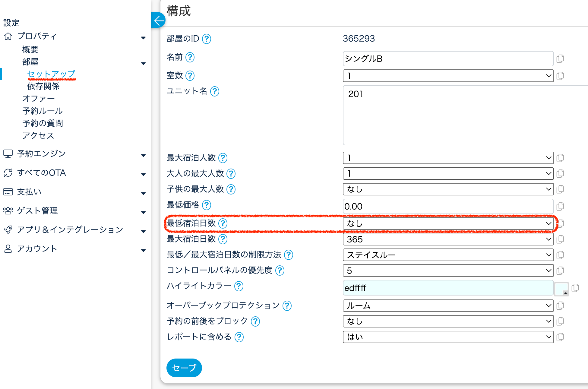This screenshot has height=389, width=588.
Task: Click the 名前 input field with シングルB
Action: (x=448, y=59)
